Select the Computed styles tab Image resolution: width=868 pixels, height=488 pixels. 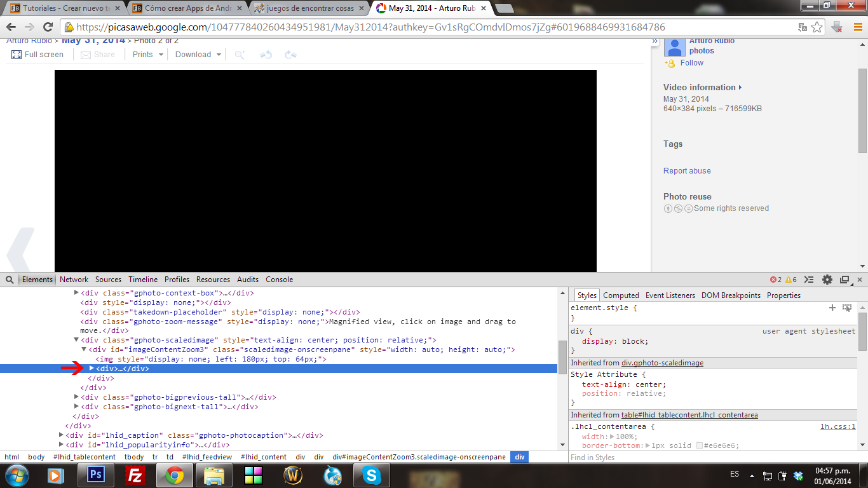coord(621,295)
